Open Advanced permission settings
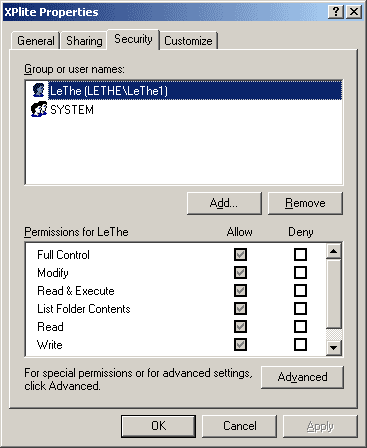Image resolution: width=367 pixels, height=448 pixels. click(302, 377)
